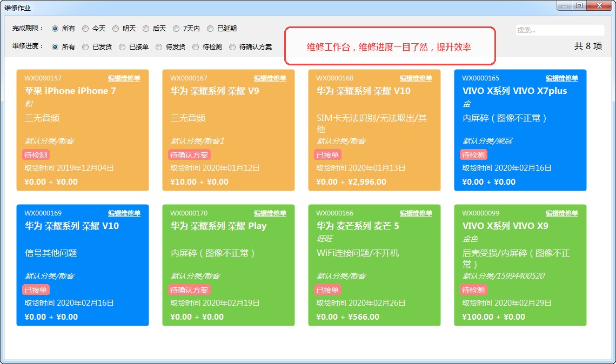Image resolution: width=616 pixels, height=364 pixels.
Task: Click the 搜索 search input field
Action: pos(560,30)
